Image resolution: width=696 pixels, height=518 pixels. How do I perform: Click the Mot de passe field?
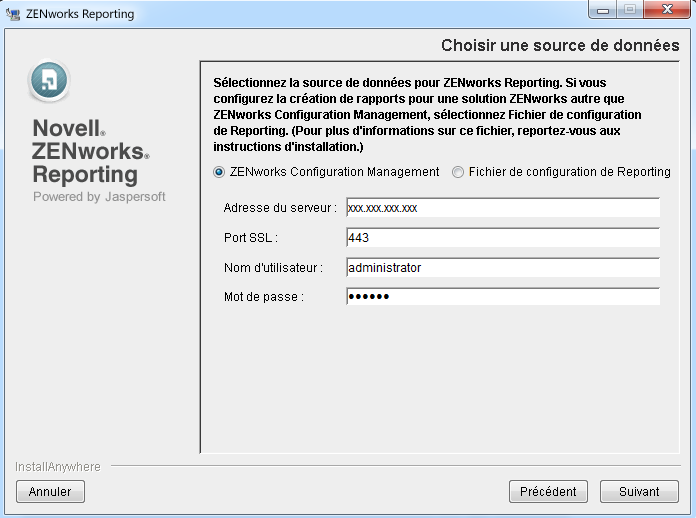pyautogui.click(x=503, y=297)
